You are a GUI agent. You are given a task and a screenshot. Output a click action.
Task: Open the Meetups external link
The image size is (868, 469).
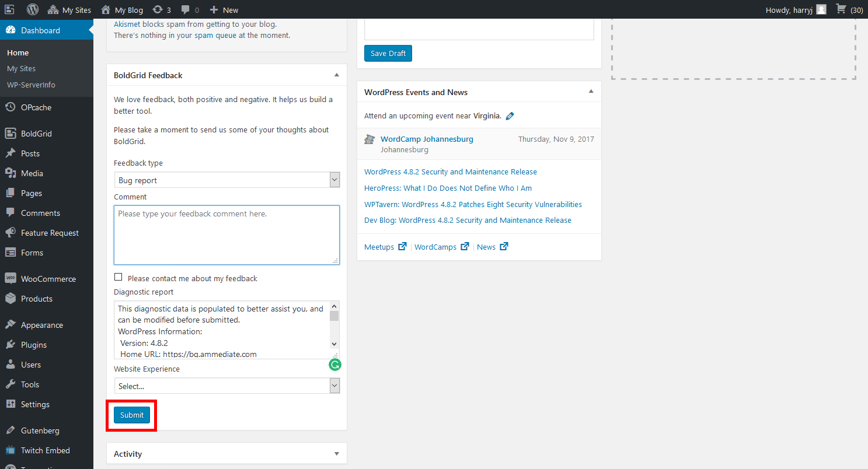coord(385,247)
